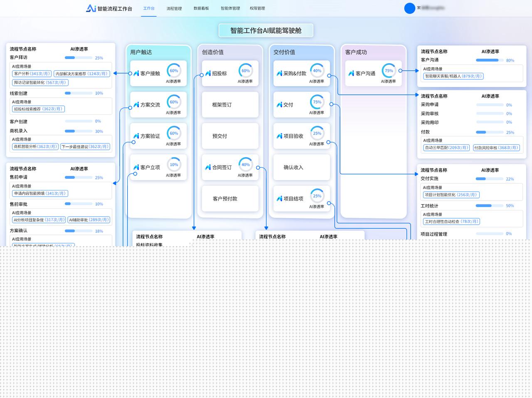The width and height of the screenshot is (532, 398).
Task: Open the 权限管理 tab
Action: click(257, 8)
